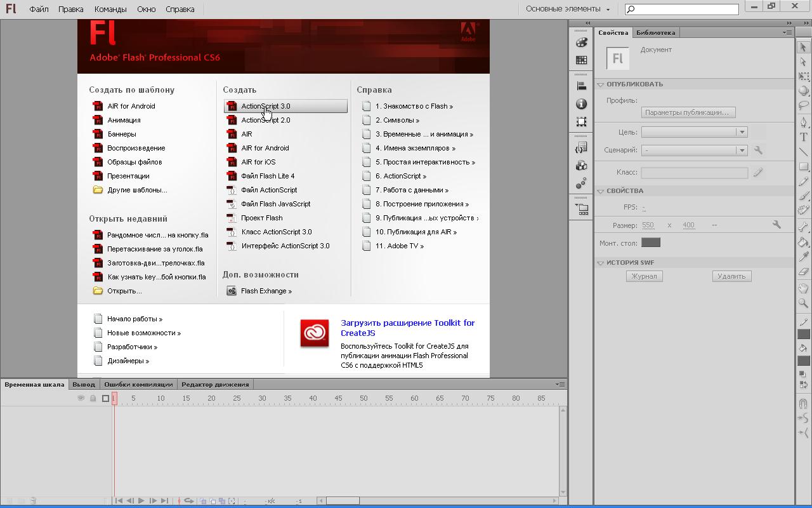Image resolution: width=812 pixels, height=508 pixels.
Task: Toggle show layers as outlines square
Action: [x=106, y=398]
